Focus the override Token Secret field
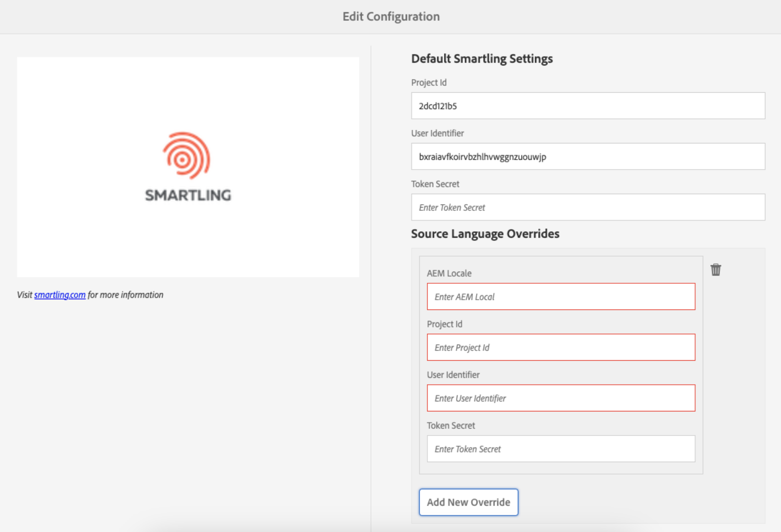This screenshot has width=781, height=532. pyautogui.click(x=561, y=449)
